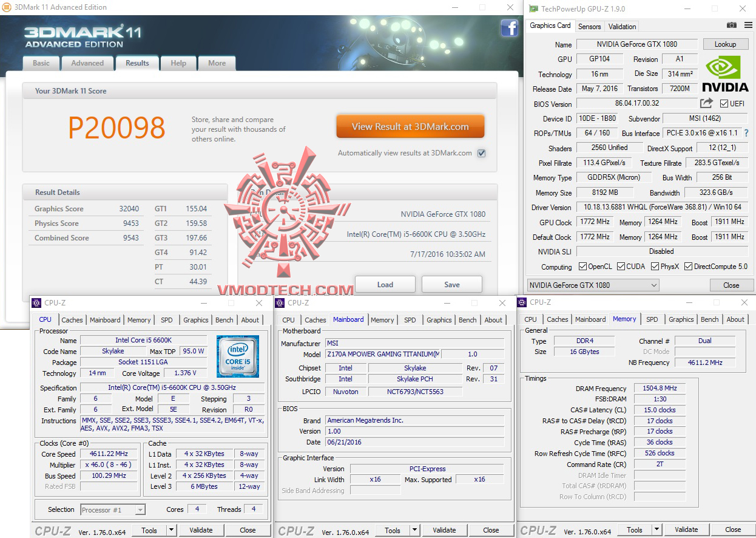Open the GPU-Z hamburger menu icon

(x=748, y=26)
